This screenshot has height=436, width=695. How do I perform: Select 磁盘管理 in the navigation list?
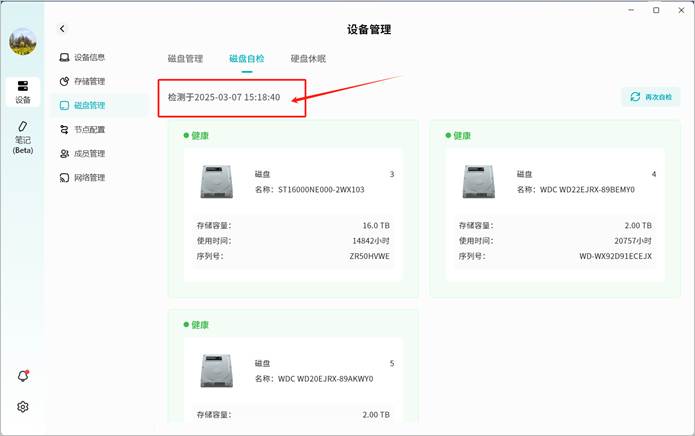click(x=88, y=105)
